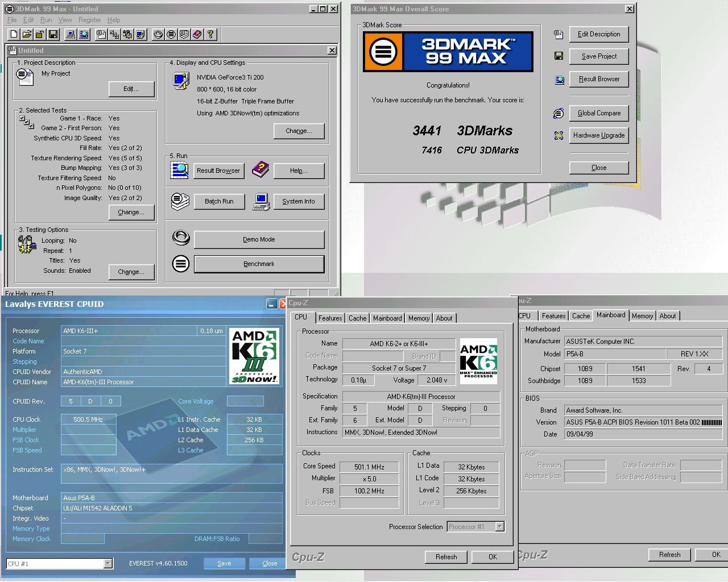Open the Processor Selection dropdown in CPU-Z
Screen dimensions: 728x582
tap(499, 527)
